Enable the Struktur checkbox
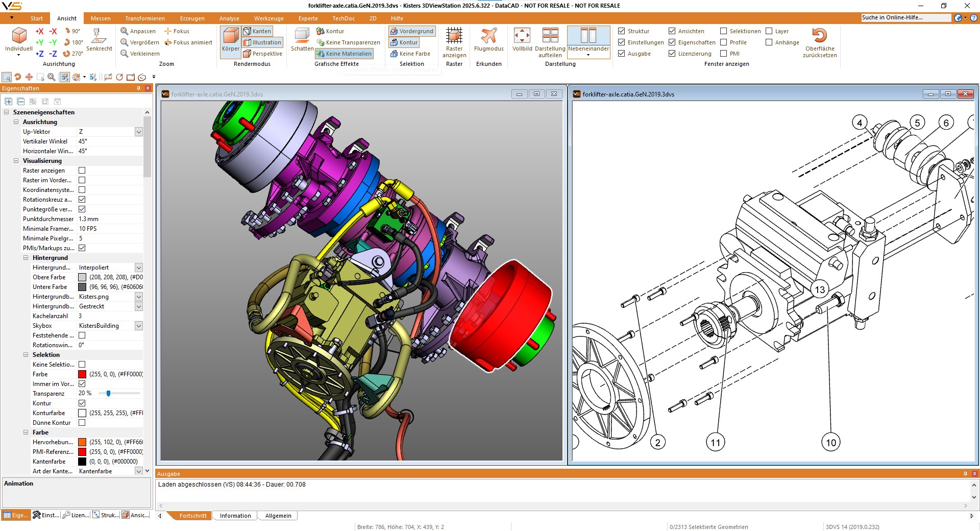The width and height of the screenshot is (980, 531). pyautogui.click(x=622, y=31)
